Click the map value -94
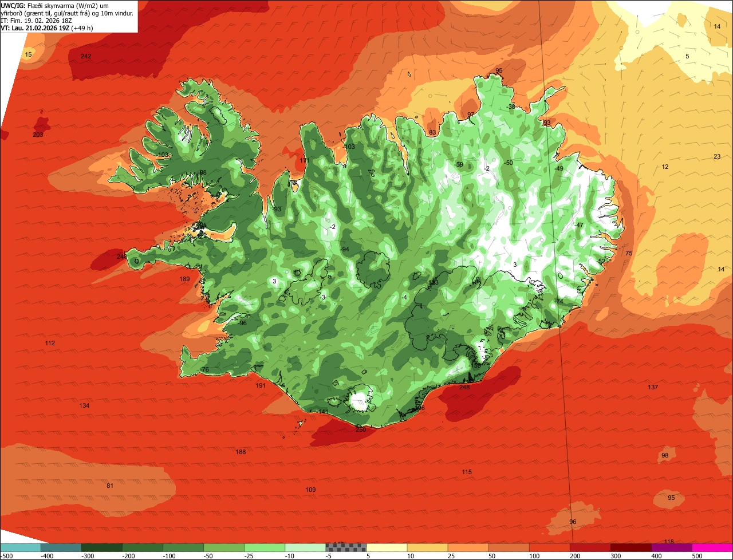The width and height of the screenshot is (733, 560). [344, 249]
